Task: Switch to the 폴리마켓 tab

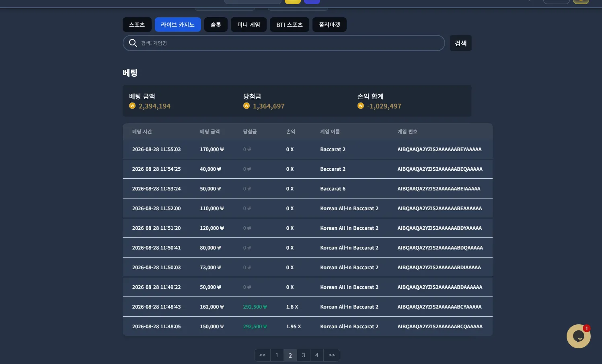Action: pyautogui.click(x=329, y=25)
